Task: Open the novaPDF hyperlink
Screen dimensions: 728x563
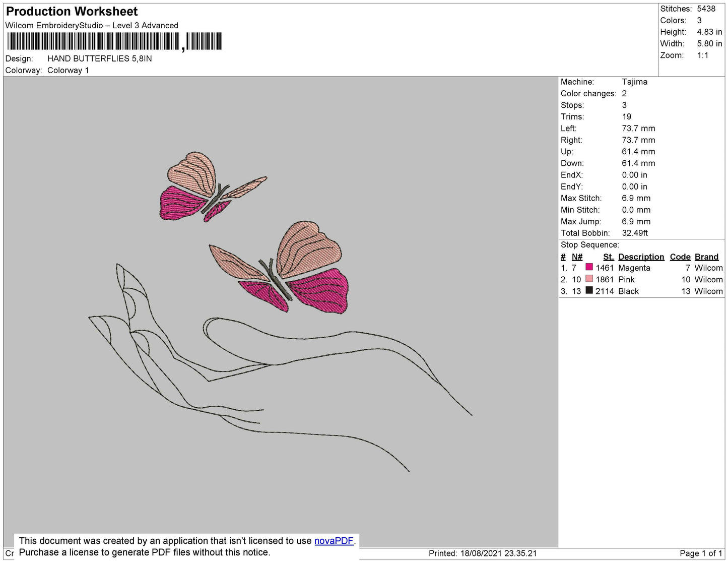Action: tap(334, 541)
